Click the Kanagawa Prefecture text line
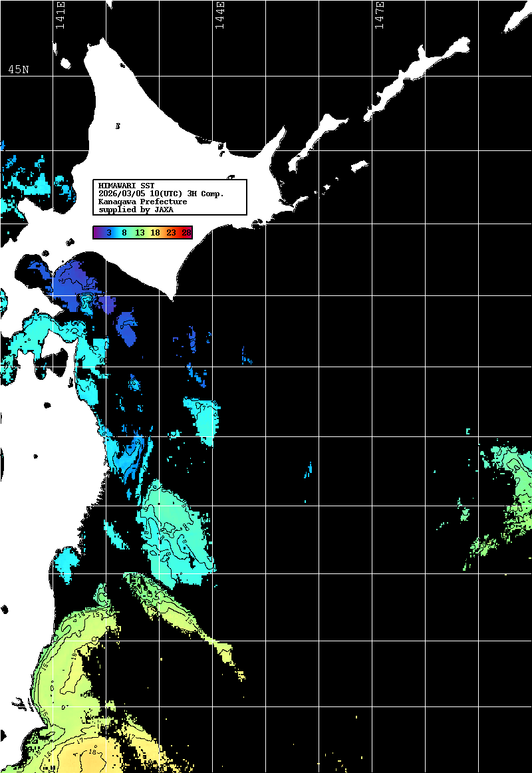 click(142, 202)
